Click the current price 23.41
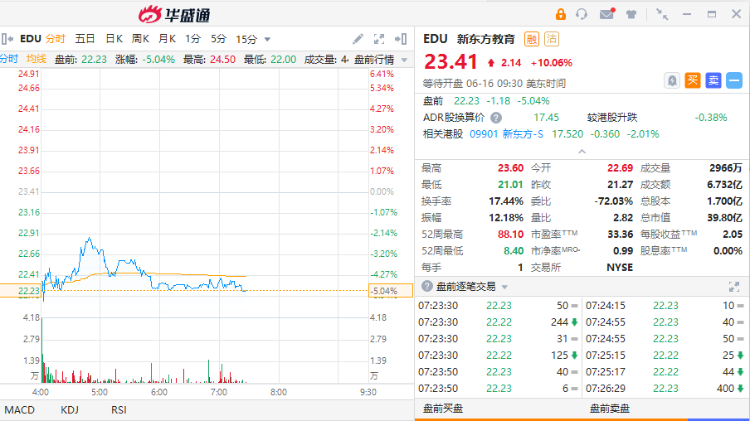The width and height of the screenshot is (750, 421). coord(451,62)
